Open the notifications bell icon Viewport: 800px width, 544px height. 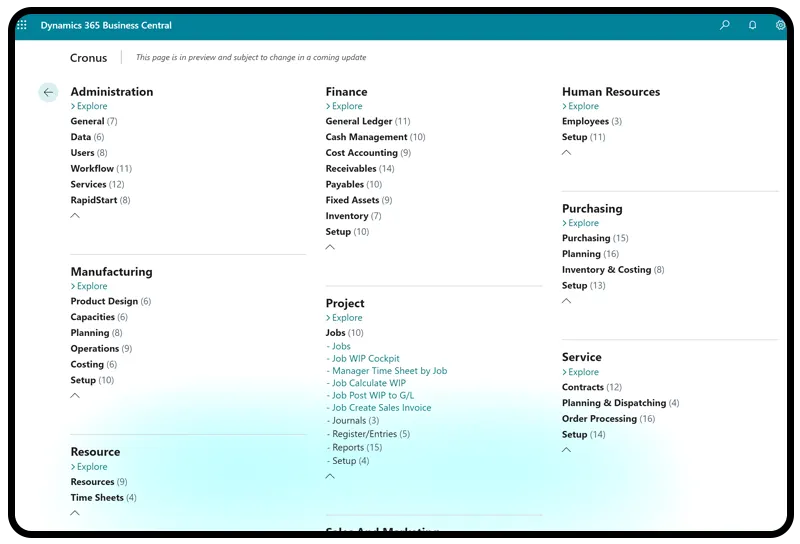(x=753, y=26)
